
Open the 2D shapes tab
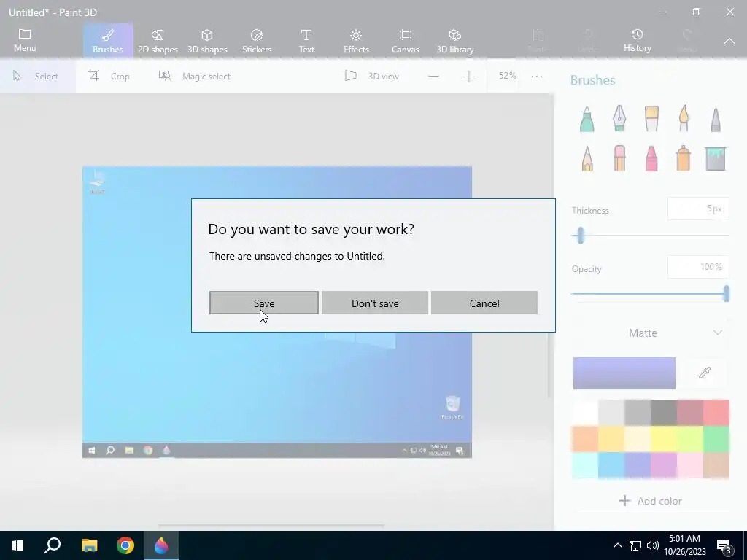pos(158,41)
